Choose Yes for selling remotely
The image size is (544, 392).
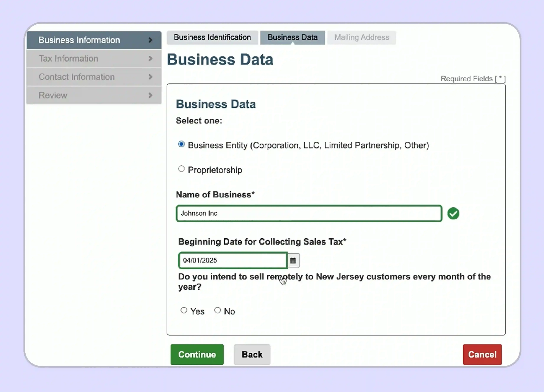click(184, 310)
